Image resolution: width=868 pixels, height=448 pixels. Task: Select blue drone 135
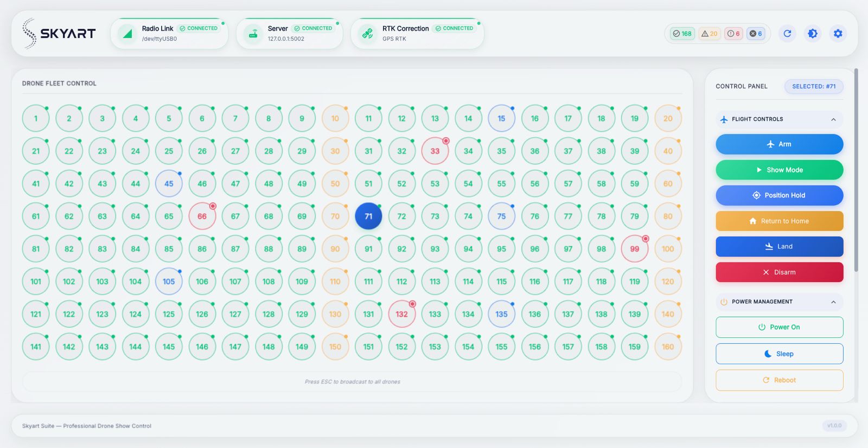pos(501,314)
